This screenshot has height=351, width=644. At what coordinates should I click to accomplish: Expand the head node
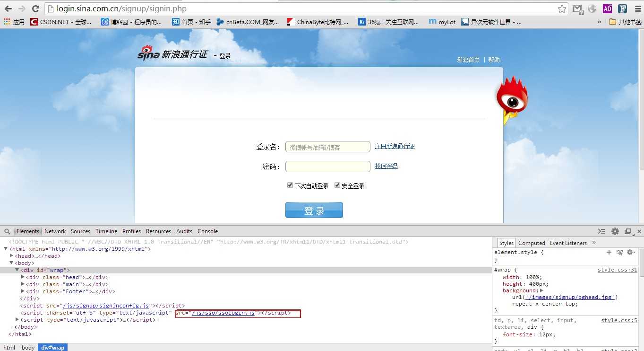click(12, 255)
